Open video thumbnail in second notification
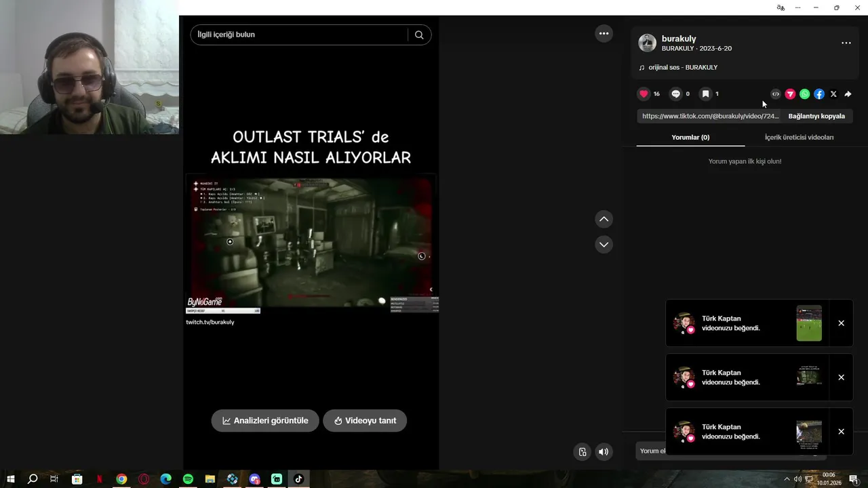Screen dimensions: 868x488 pos(809,378)
